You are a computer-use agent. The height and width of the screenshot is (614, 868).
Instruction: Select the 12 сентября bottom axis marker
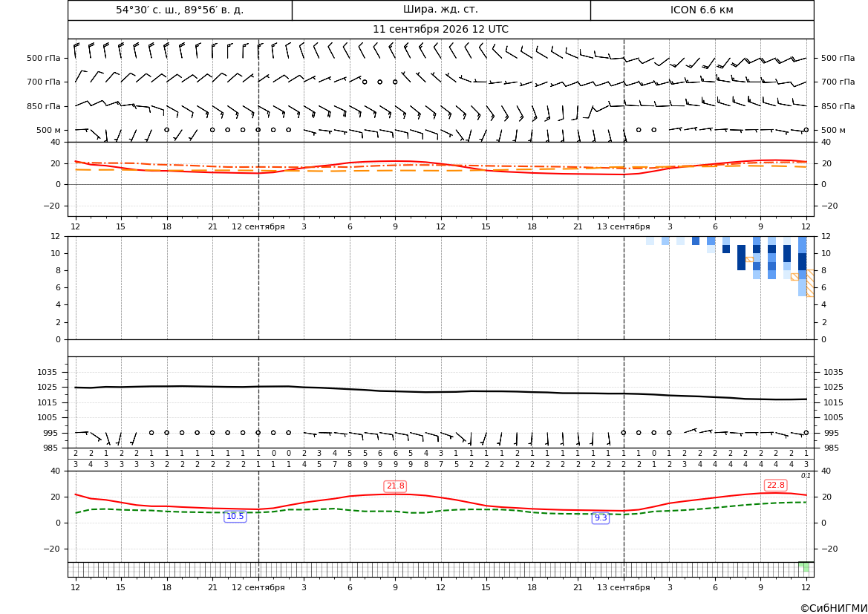coord(258,587)
